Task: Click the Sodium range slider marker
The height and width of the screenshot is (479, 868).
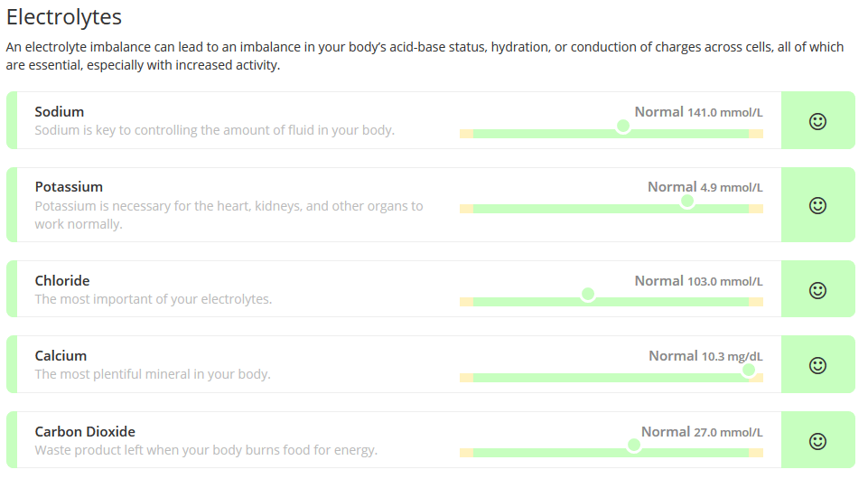Action: pos(622,127)
